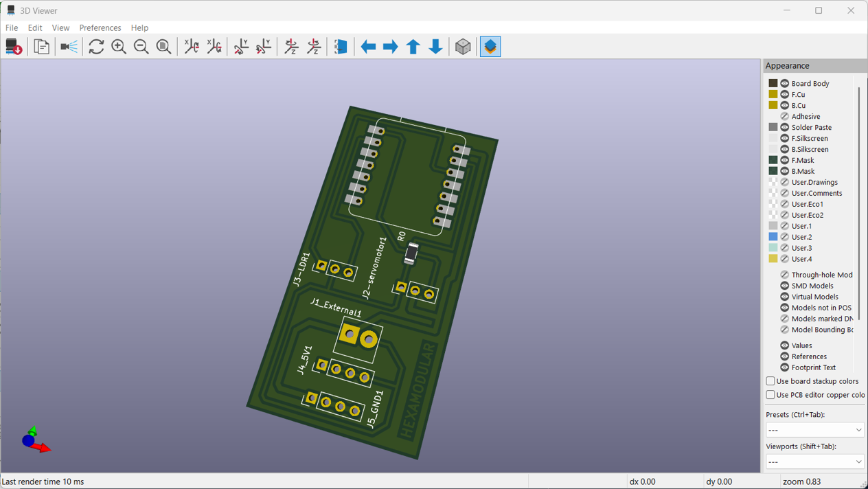
Task: Open the Edit menu
Action: [x=35, y=27]
